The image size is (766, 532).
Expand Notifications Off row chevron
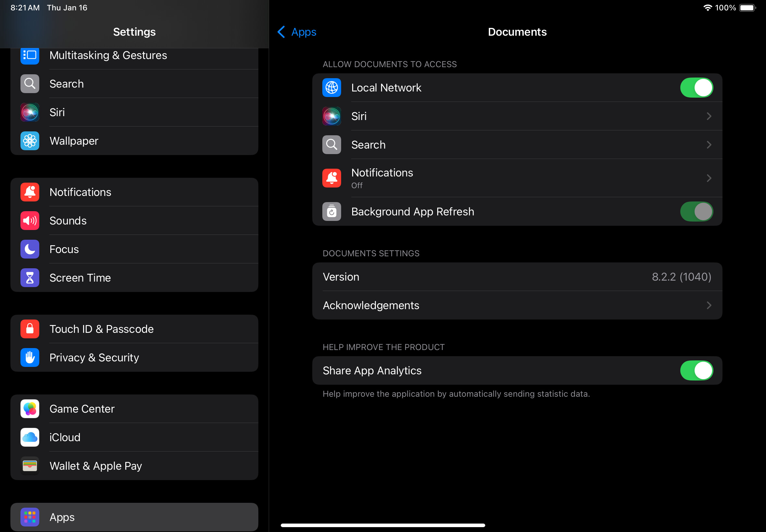tap(709, 178)
